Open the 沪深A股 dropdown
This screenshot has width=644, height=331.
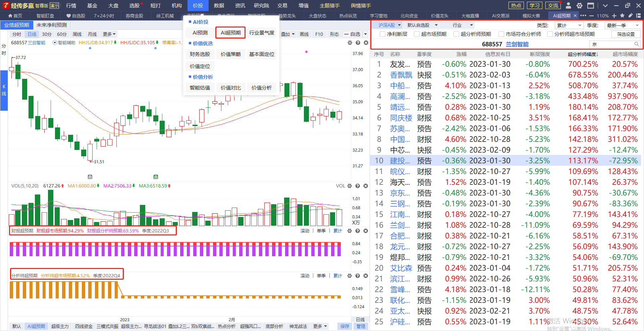click(x=388, y=25)
